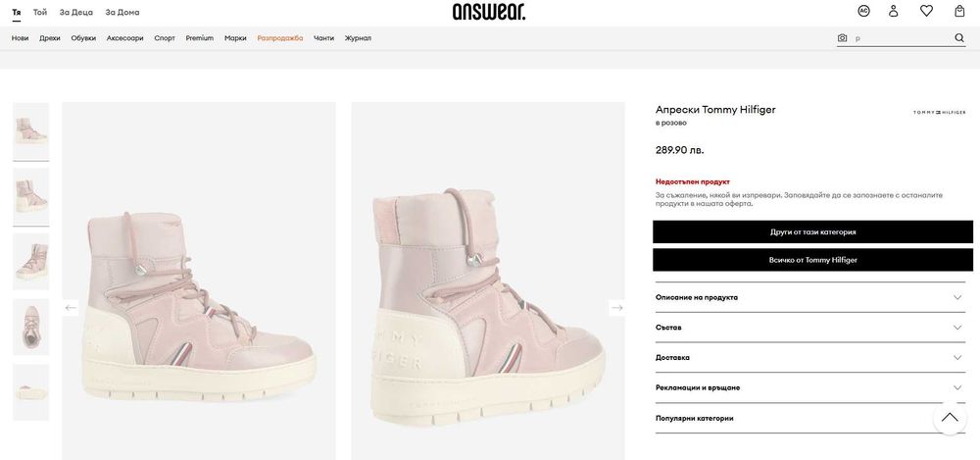
Task: Click Всичко от Tommy Hilfiger button
Action: pos(812,260)
